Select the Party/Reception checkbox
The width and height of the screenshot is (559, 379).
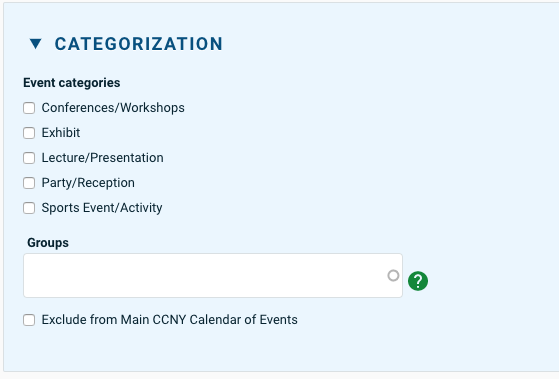pos(29,183)
